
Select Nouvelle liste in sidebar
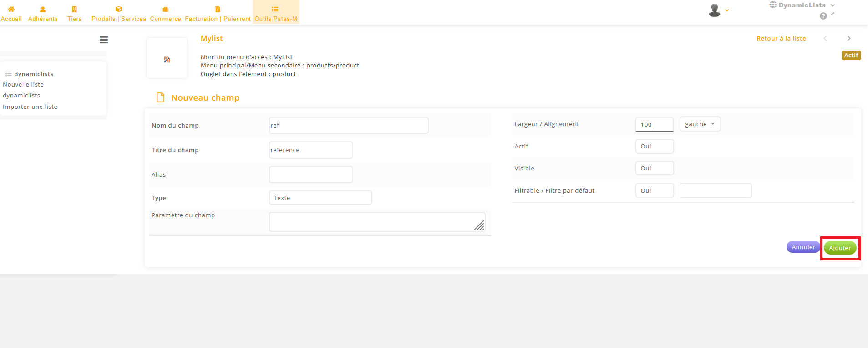point(23,84)
